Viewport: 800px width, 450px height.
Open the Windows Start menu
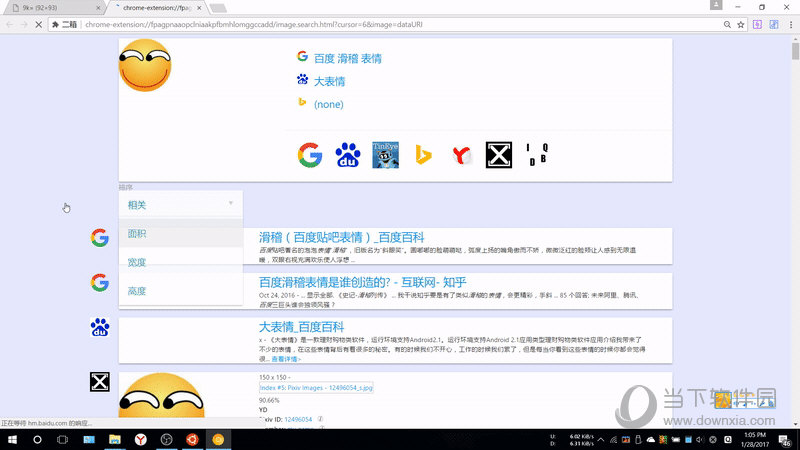click(x=12, y=439)
